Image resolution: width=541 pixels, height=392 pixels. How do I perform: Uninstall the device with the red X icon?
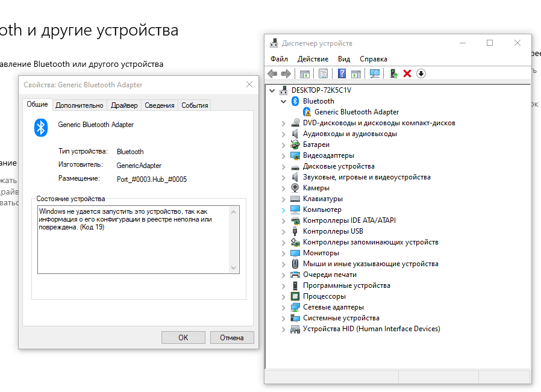pyautogui.click(x=407, y=73)
